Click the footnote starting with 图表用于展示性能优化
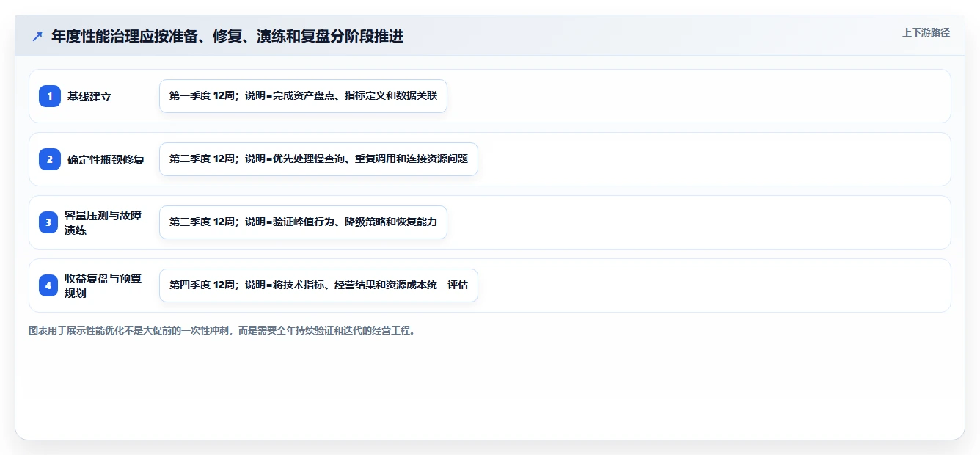 click(x=222, y=331)
